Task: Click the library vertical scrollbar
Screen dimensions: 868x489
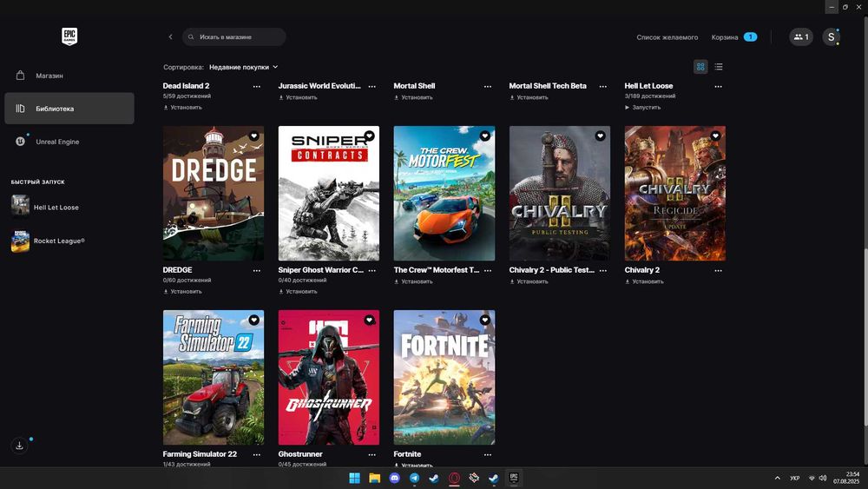Action: pos(865,337)
